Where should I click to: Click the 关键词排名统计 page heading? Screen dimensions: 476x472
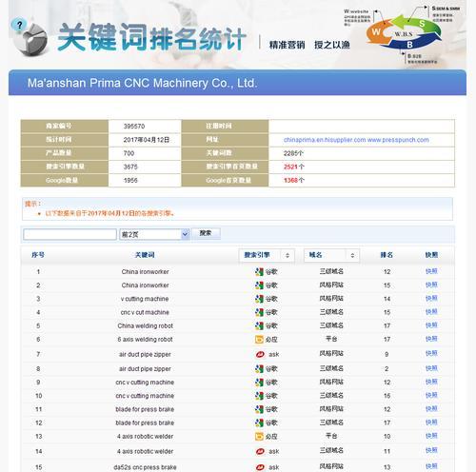point(151,38)
